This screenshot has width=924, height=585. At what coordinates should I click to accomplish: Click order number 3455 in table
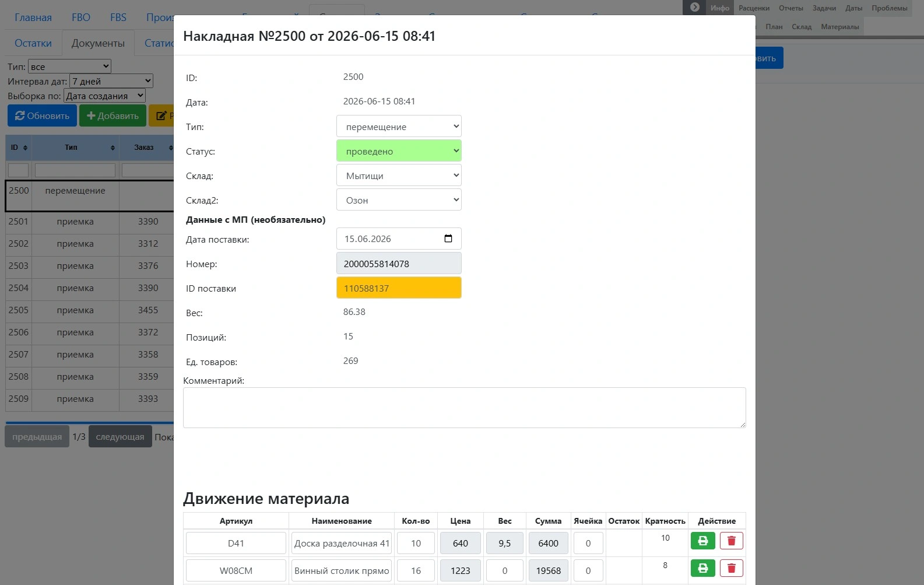tap(148, 310)
